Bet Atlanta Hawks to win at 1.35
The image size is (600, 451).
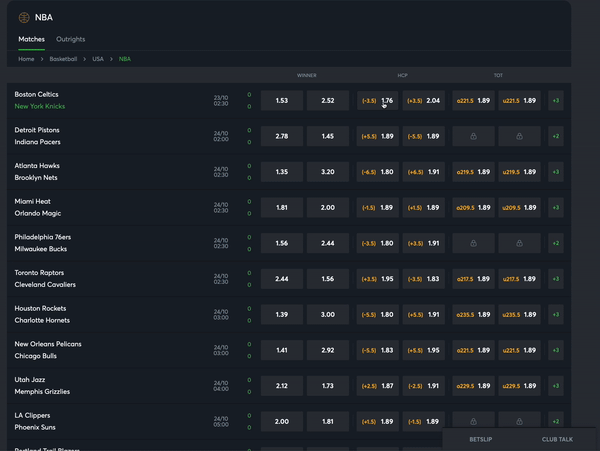pos(282,172)
